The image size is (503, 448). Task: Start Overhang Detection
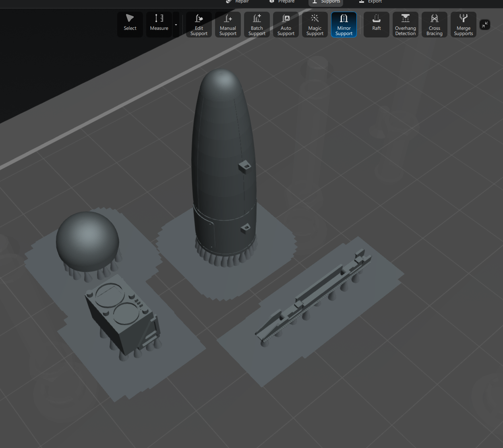coord(406,25)
